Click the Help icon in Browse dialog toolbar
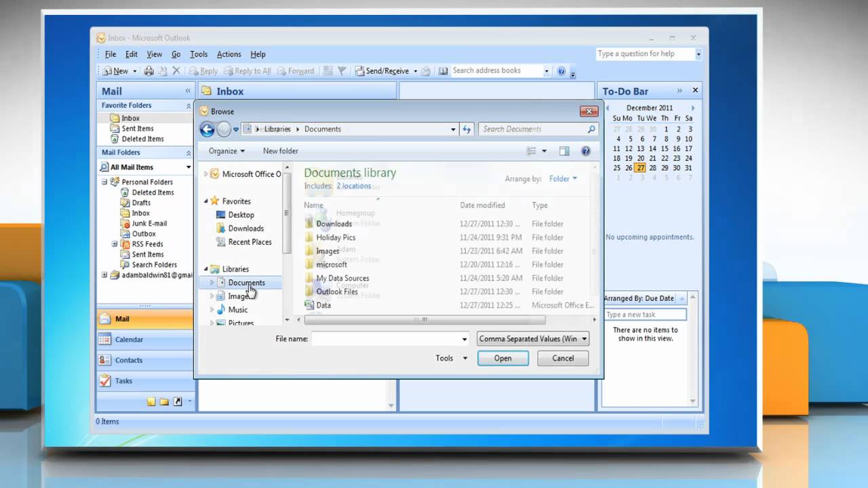Image resolution: width=868 pixels, height=488 pixels. pyautogui.click(x=586, y=151)
